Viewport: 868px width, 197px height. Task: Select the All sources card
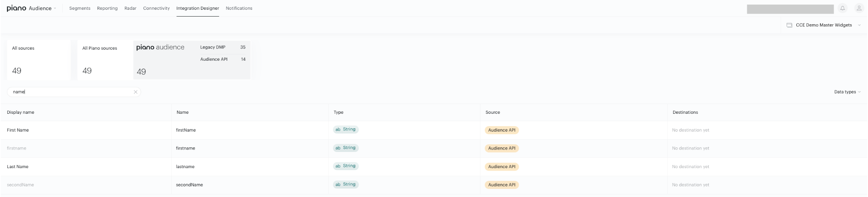click(39, 60)
